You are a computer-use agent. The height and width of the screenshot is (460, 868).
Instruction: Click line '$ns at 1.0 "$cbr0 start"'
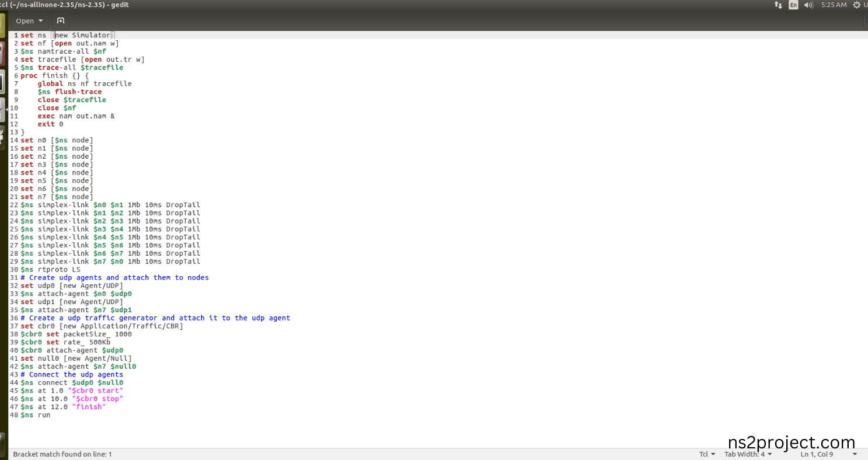click(x=72, y=391)
